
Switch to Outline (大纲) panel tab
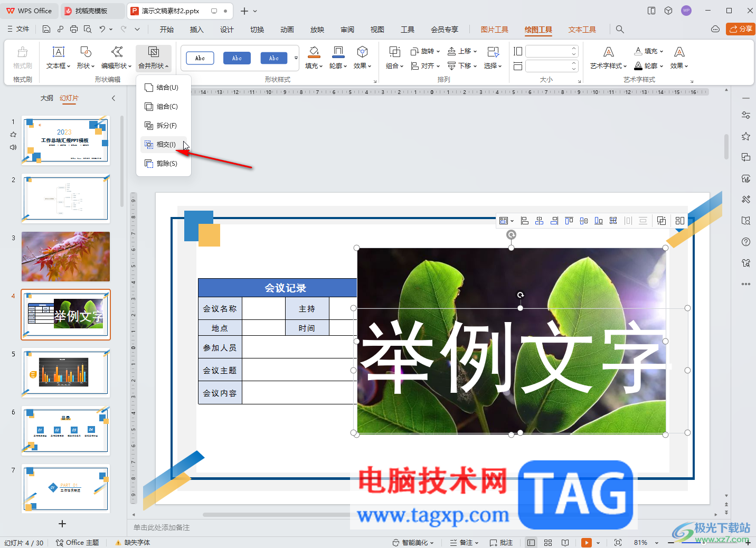(47, 98)
